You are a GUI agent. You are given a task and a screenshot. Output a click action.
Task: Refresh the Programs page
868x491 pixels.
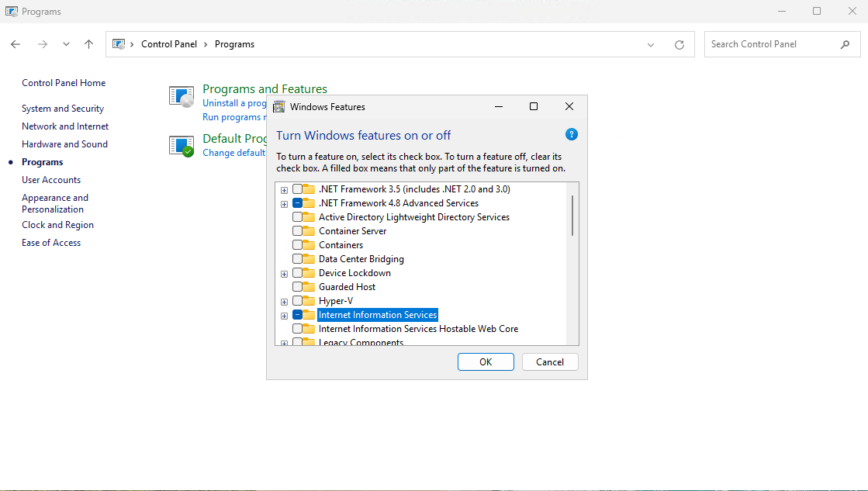[680, 45]
